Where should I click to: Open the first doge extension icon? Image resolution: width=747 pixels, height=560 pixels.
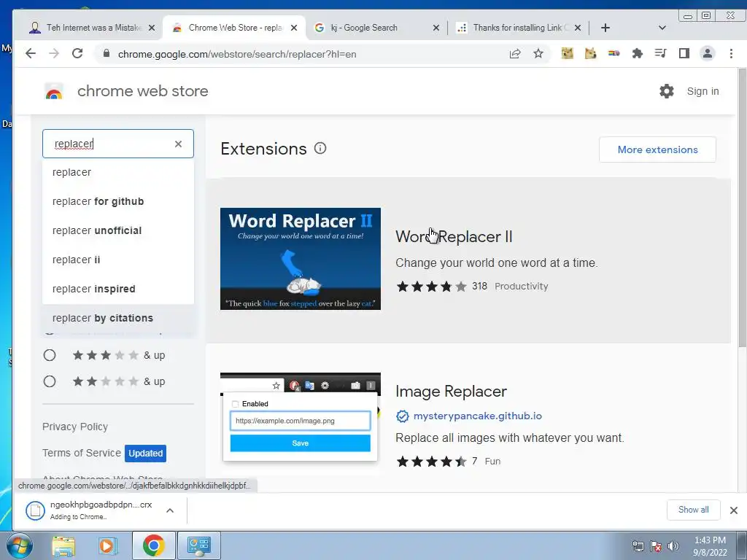567,54
